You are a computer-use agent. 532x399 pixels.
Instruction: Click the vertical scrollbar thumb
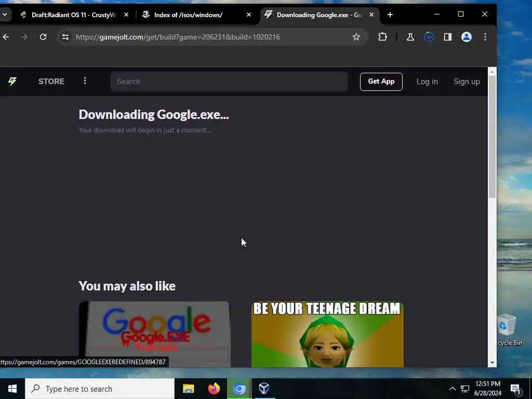click(492, 137)
